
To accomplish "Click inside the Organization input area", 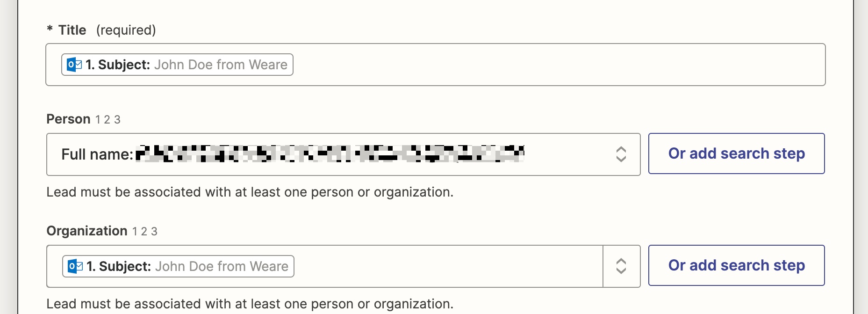I will 325,266.
